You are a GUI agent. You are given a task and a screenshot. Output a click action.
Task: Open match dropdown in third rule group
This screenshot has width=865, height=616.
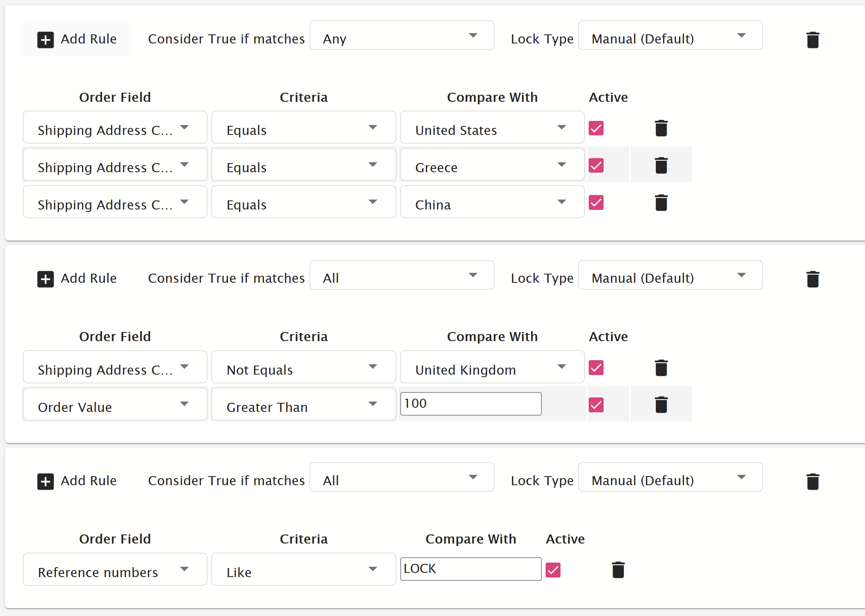click(x=402, y=477)
